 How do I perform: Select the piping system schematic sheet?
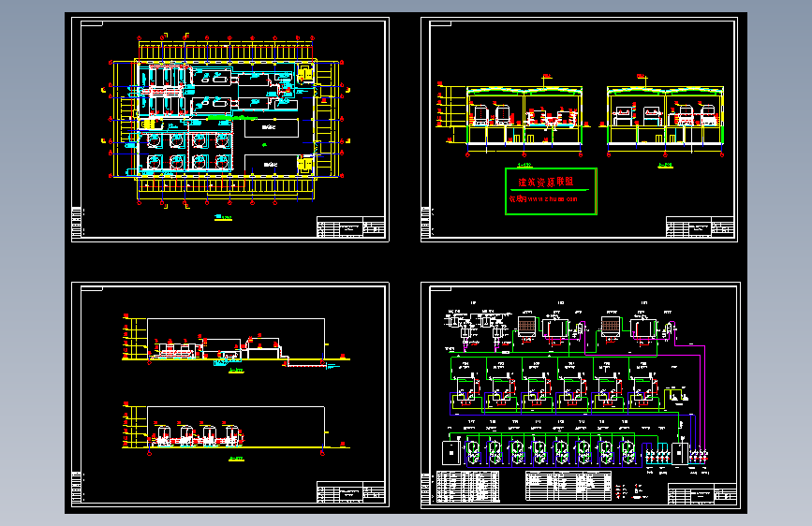581,395
